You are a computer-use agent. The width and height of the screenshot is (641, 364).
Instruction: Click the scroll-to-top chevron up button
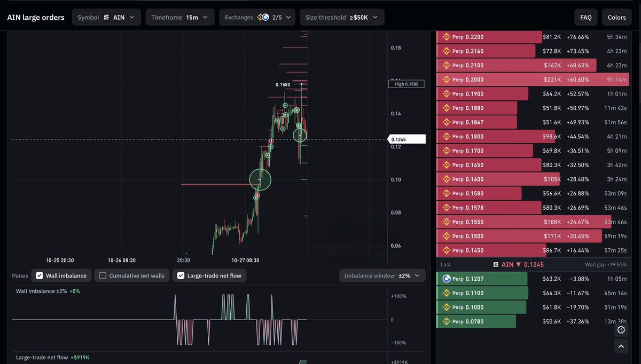[621, 347]
